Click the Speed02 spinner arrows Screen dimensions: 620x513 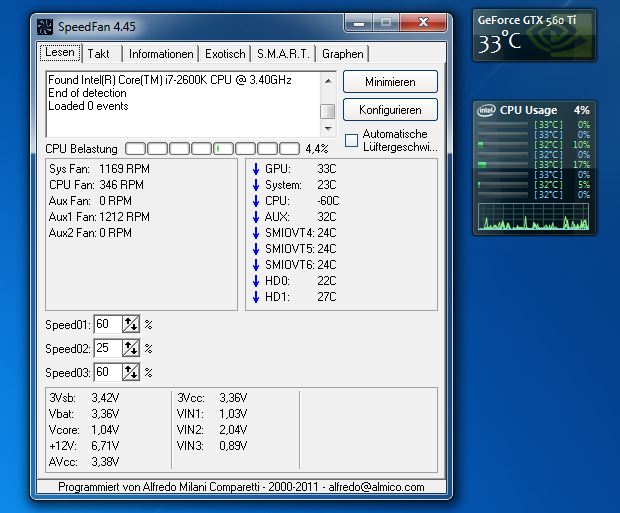131,348
